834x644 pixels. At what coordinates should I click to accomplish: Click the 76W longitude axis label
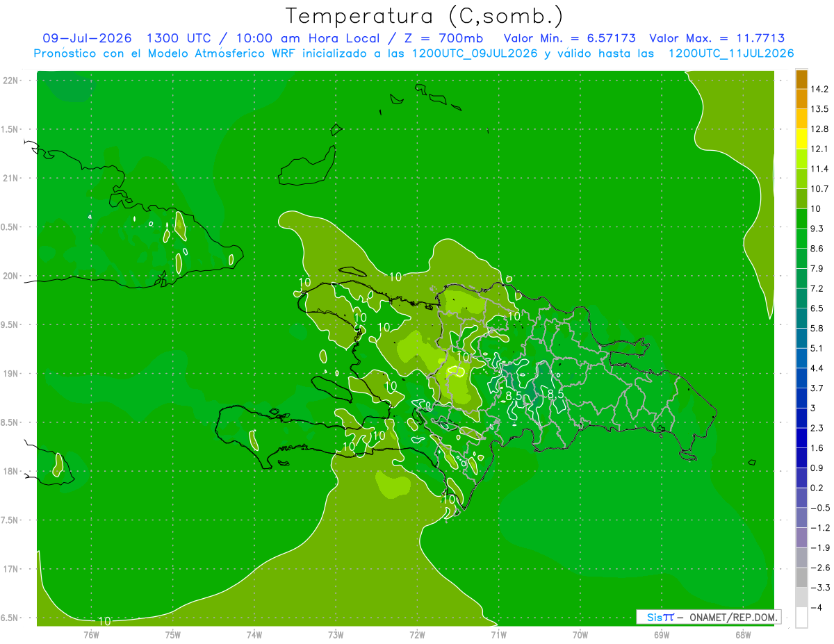click(x=91, y=635)
